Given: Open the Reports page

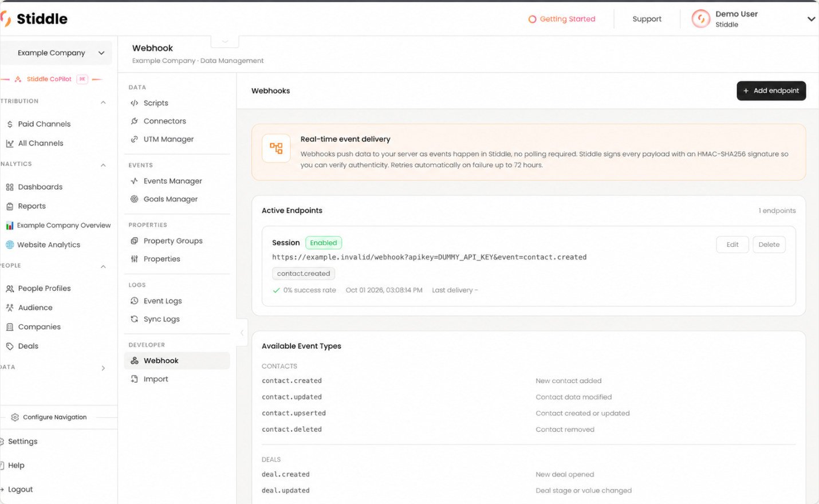Looking at the screenshot, I should tap(31, 206).
